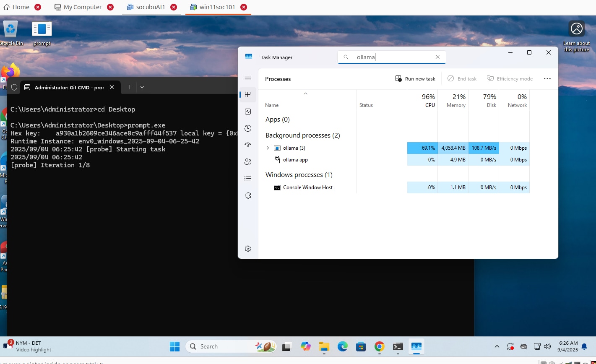Open Task Manager settings gear
This screenshot has height=364, width=596.
pos(248,249)
